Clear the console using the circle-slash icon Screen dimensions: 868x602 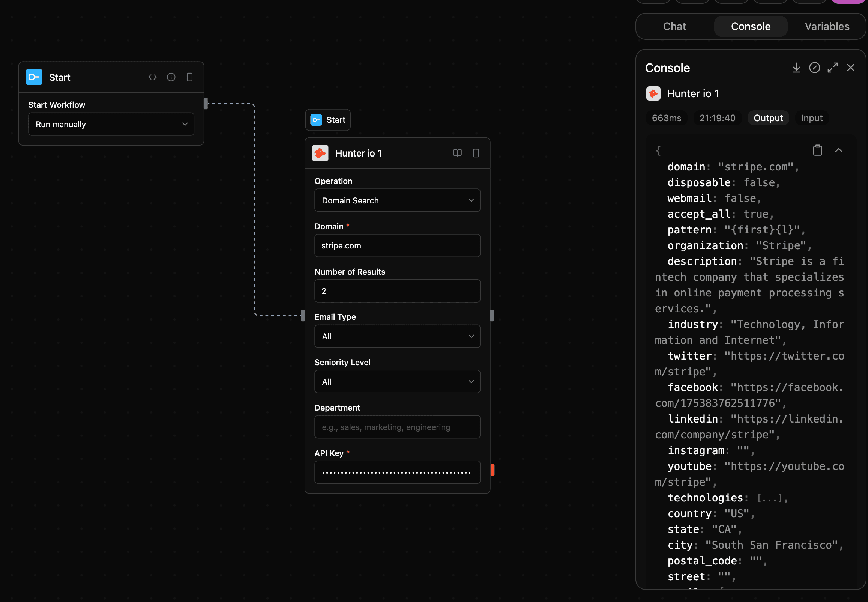point(815,68)
